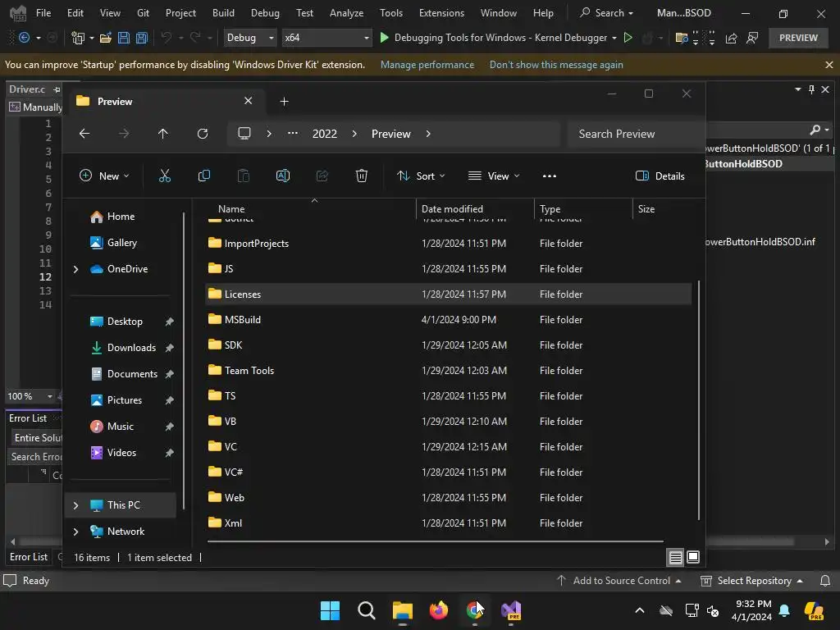Image resolution: width=840 pixels, height=630 pixels.
Task: Open Firefox from taskbar
Action: [x=439, y=610]
